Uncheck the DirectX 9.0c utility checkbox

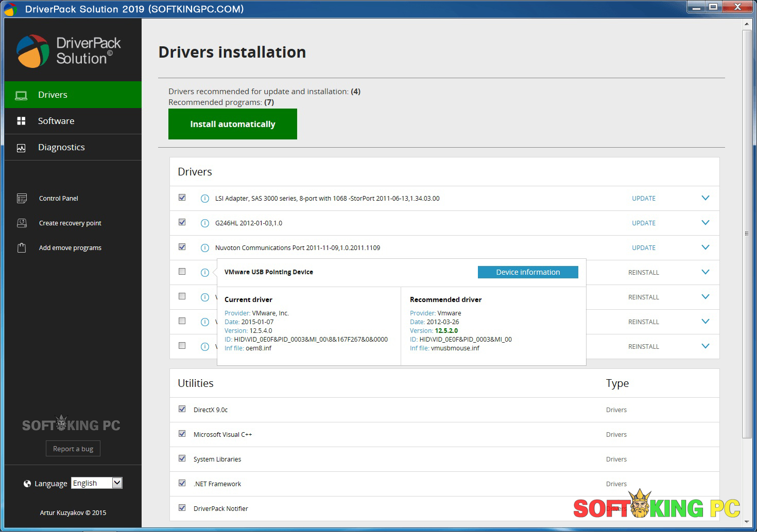tap(182, 409)
